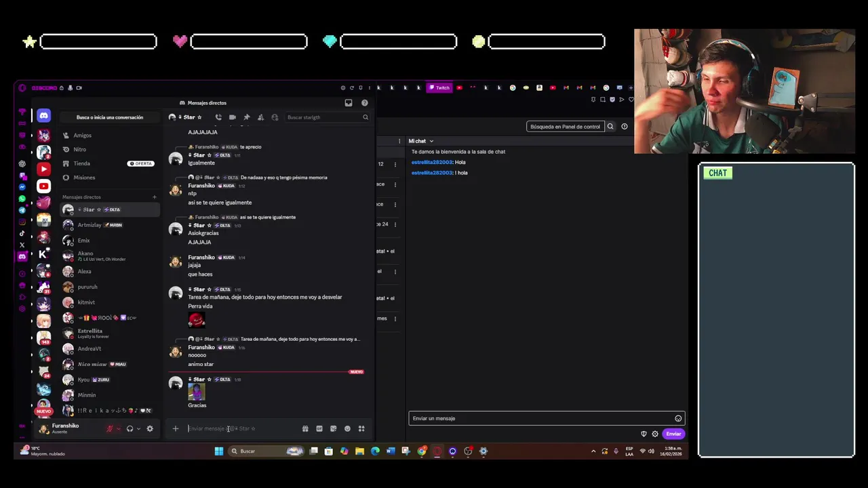Open Messenger in the browser sidebar

[22, 187]
